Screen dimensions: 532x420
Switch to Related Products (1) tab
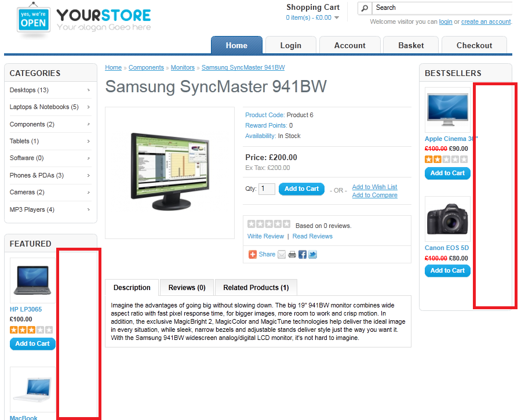(256, 288)
